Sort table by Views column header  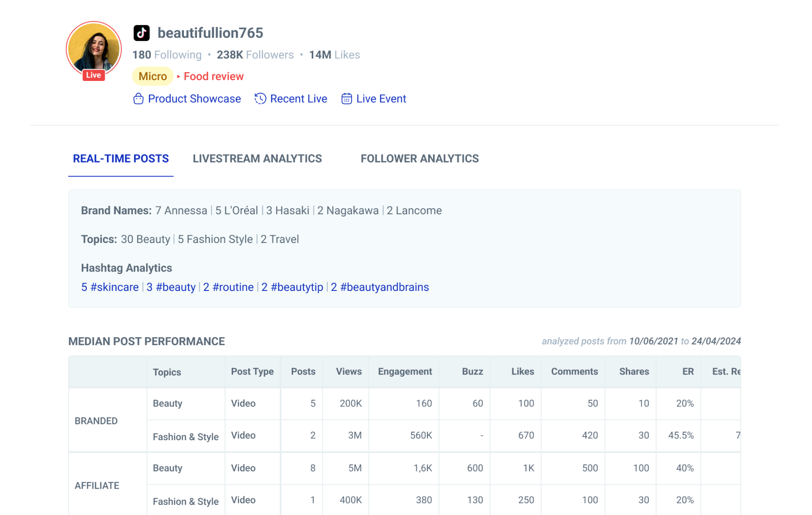(x=349, y=372)
